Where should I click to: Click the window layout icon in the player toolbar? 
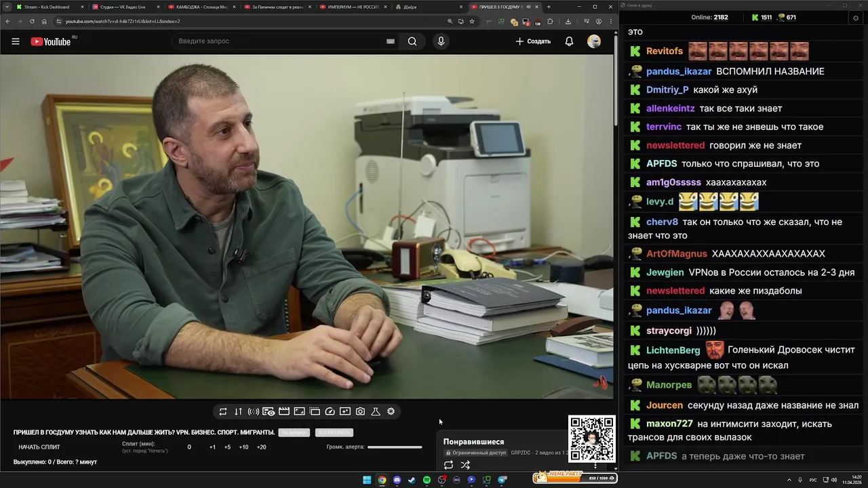pyautogui.click(x=315, y=411)
